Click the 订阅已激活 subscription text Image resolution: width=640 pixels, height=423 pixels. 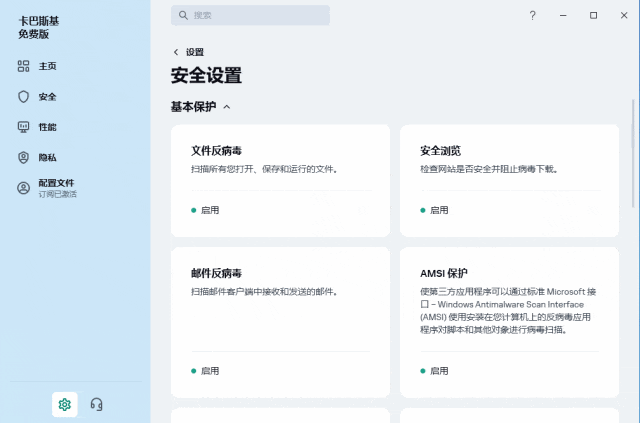pyautogui.click(x=58, y=194)
